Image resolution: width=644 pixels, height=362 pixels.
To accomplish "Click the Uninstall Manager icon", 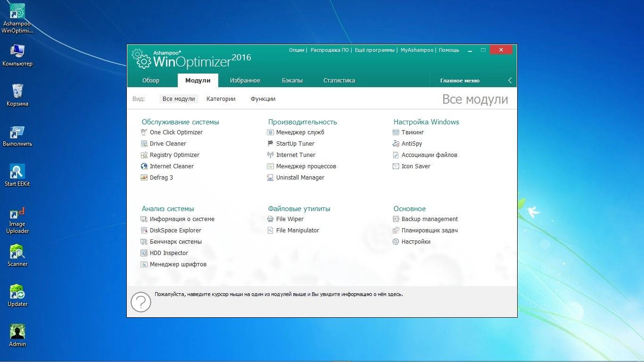I will pos(271,178).
